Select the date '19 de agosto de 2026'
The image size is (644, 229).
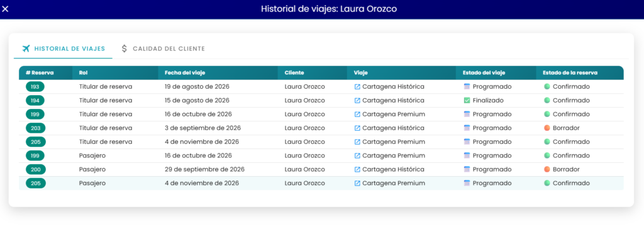point(197,87)
